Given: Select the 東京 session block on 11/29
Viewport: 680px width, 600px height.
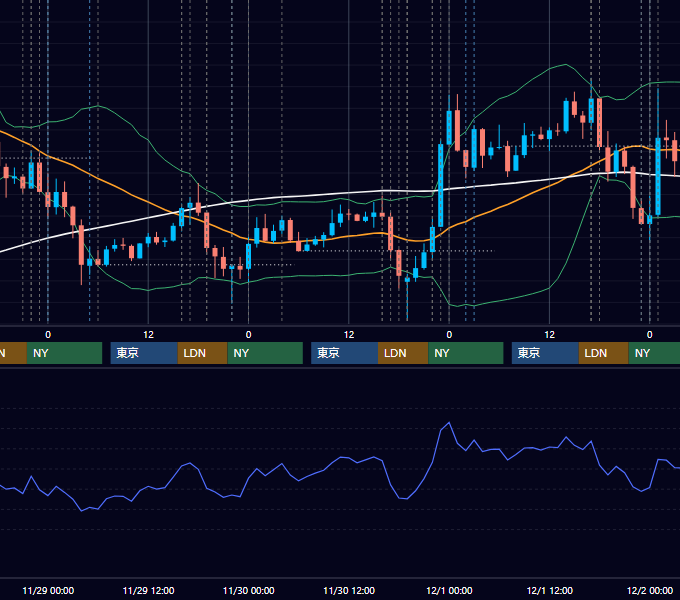Looking at the screenshot, I should tap(144, 353).
